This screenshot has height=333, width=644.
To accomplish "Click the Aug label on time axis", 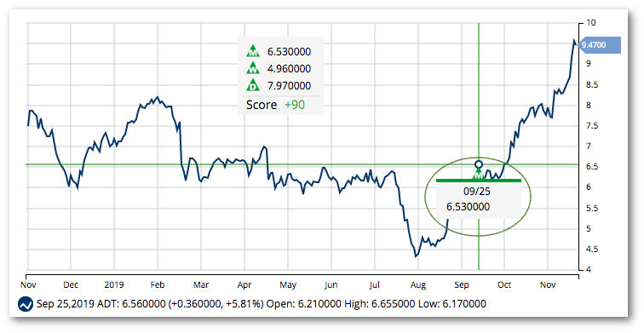I will pyautogui.click(x=418, y=285).
